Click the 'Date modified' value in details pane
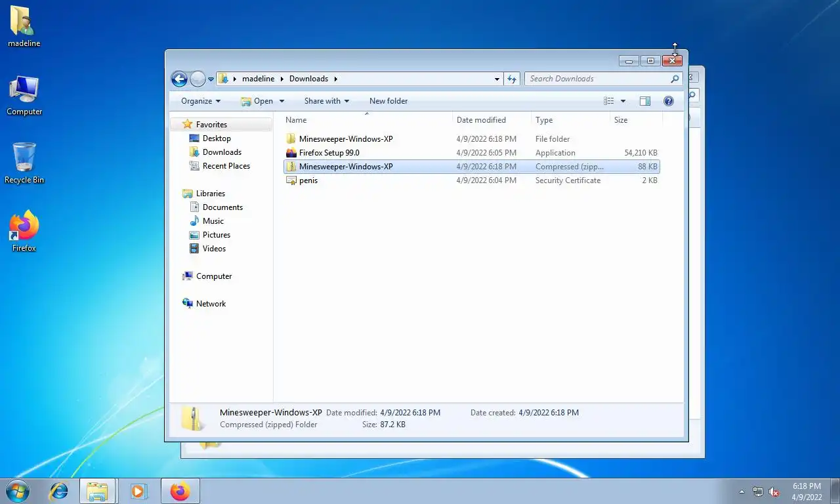Screen dimensions: 840x504 click(410, 413)
